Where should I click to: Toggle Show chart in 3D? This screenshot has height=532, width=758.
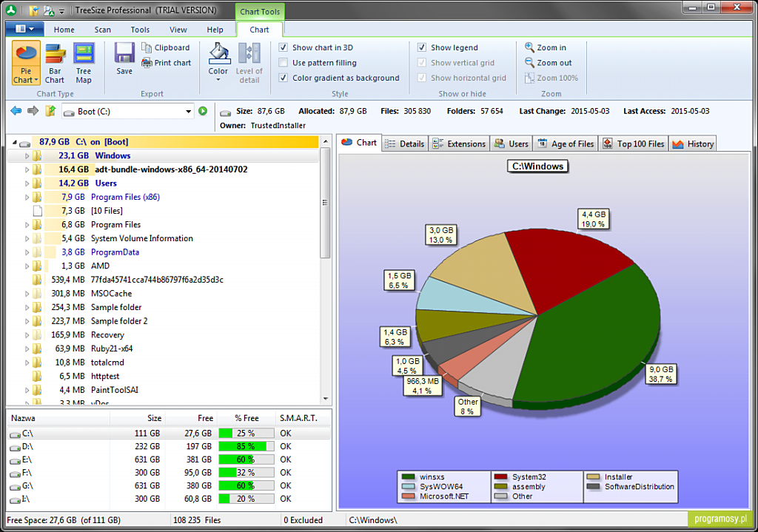click(284, 47)
